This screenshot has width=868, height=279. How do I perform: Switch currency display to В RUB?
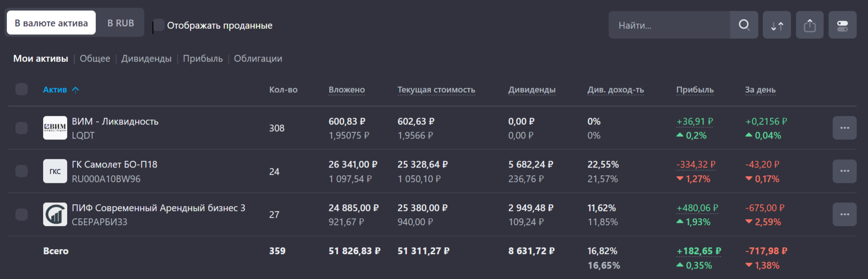(x=121, y=23)
